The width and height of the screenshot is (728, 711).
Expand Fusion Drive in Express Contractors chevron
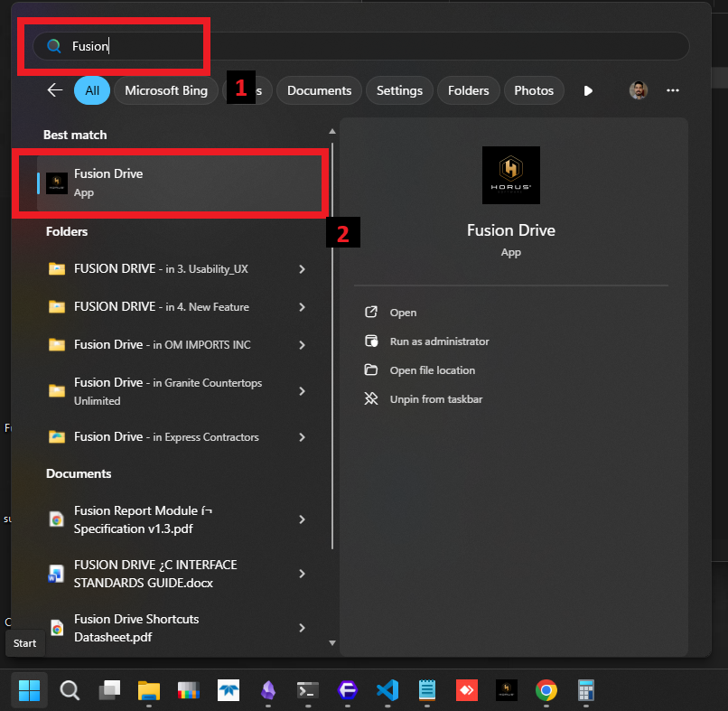click(x=303, y=437)
